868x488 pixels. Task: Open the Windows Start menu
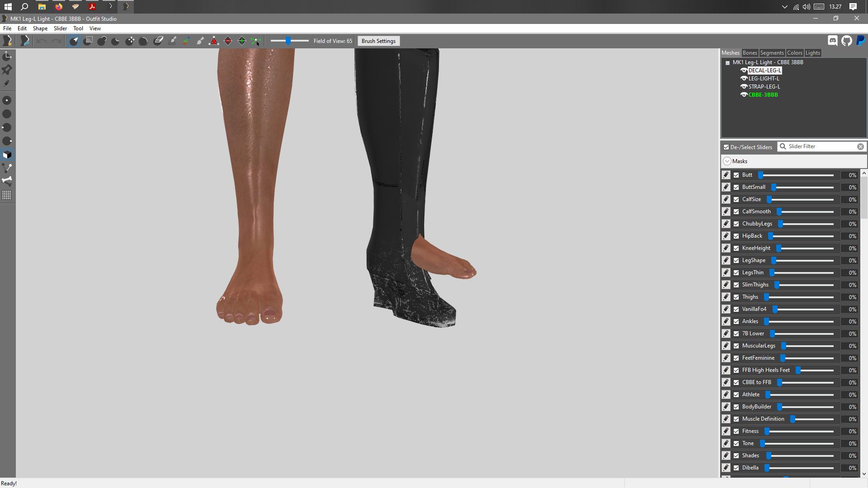(x=8, y=7)
